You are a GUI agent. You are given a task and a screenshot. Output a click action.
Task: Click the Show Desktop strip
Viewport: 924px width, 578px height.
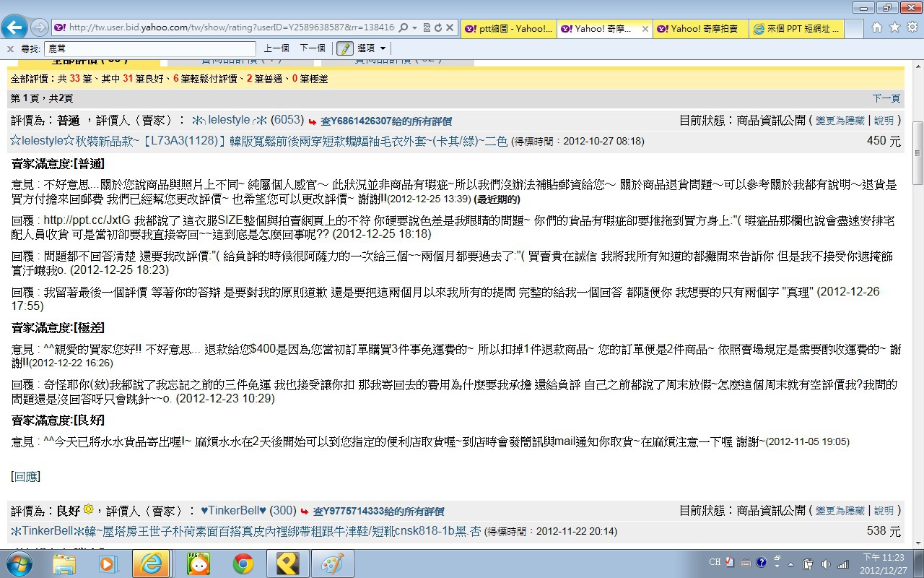[919, 564]
